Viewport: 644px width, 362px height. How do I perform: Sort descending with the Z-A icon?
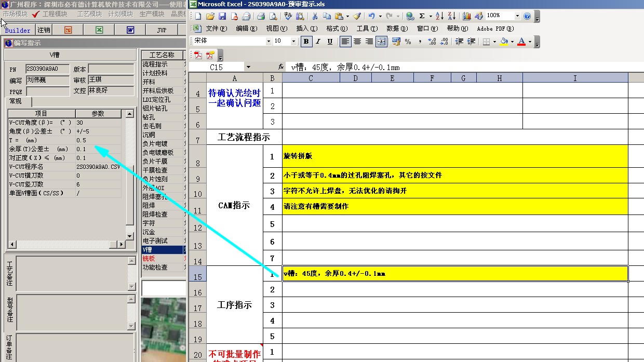click(452, 16)
